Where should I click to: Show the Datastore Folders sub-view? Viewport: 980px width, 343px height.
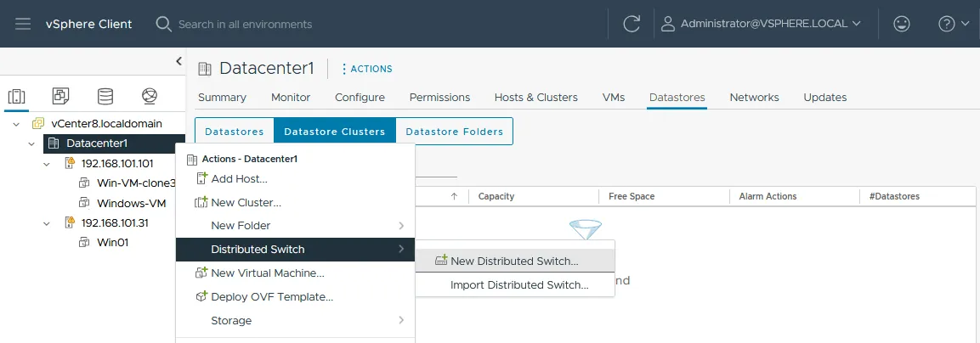tap(455, 132)
